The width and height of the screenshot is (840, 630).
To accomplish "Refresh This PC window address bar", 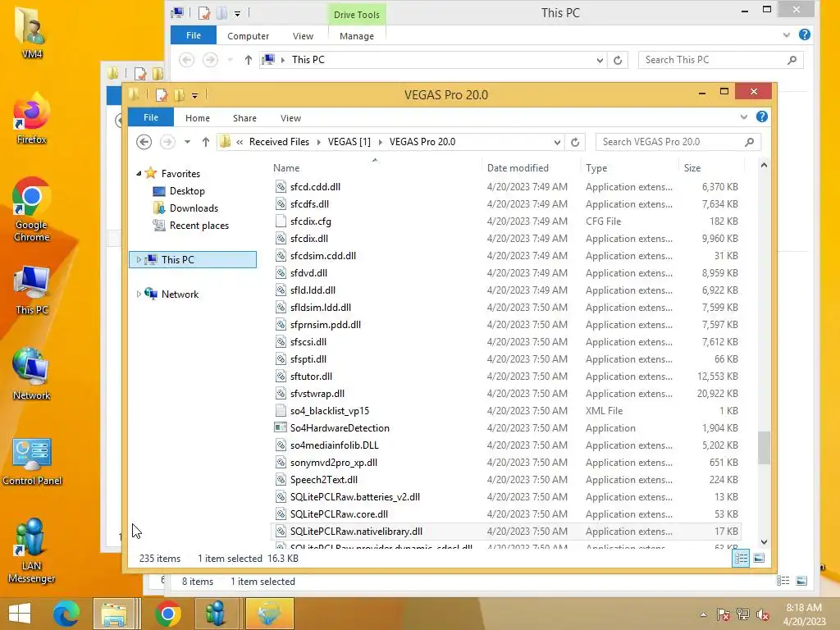I will 618,60.
